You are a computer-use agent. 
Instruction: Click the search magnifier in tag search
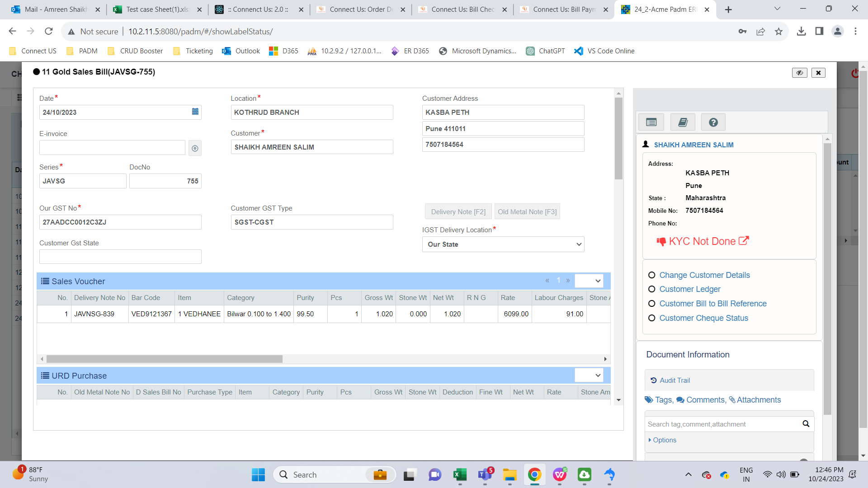(x=806, y=424)
